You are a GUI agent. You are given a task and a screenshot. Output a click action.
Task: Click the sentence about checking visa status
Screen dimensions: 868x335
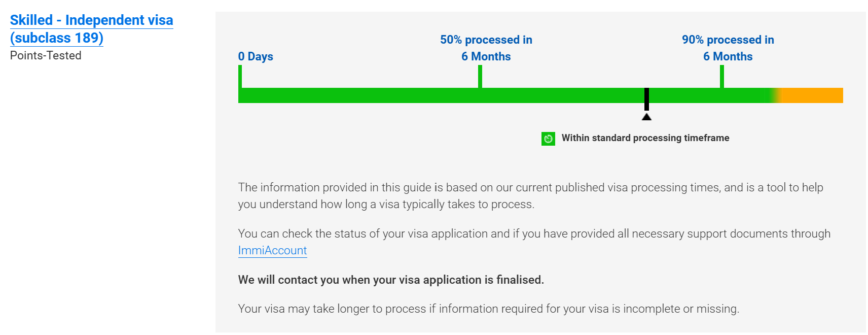pyautogui.click(x=534, y=242)
